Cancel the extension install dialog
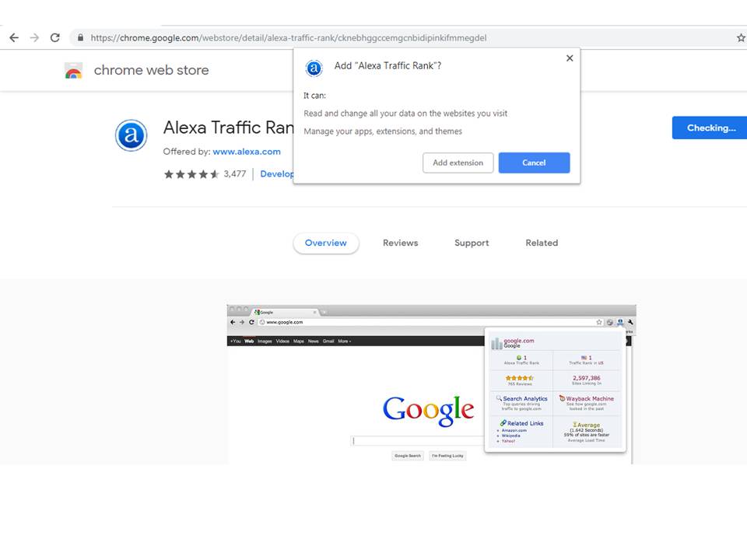This screenshot has height=560, width=747. tap(534, 163)
